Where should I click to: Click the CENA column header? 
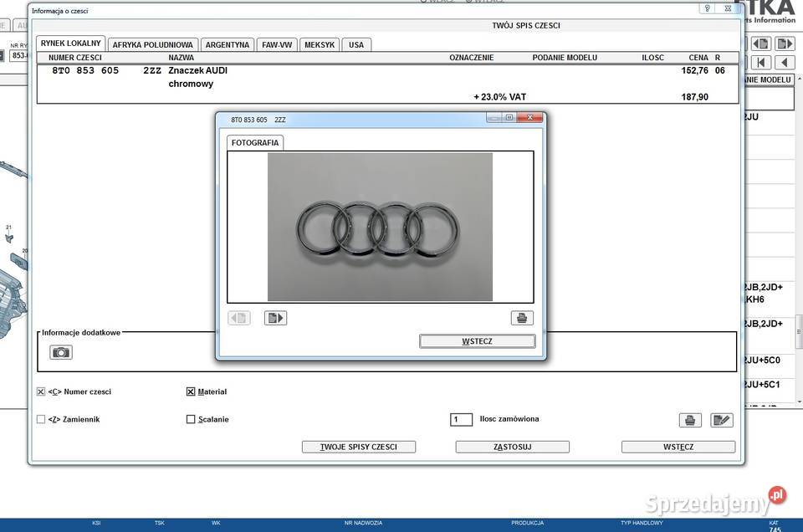[698, 58]
